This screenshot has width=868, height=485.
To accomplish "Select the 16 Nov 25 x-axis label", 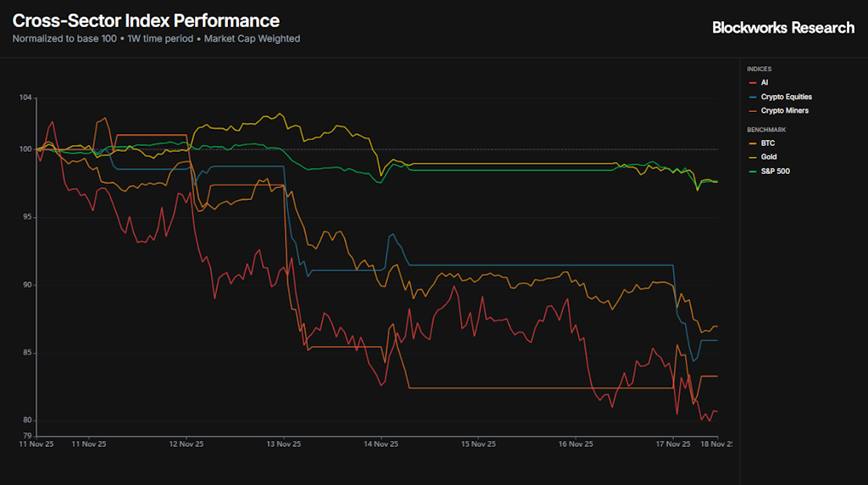I will pyautogui.click(x=575, y=443).
